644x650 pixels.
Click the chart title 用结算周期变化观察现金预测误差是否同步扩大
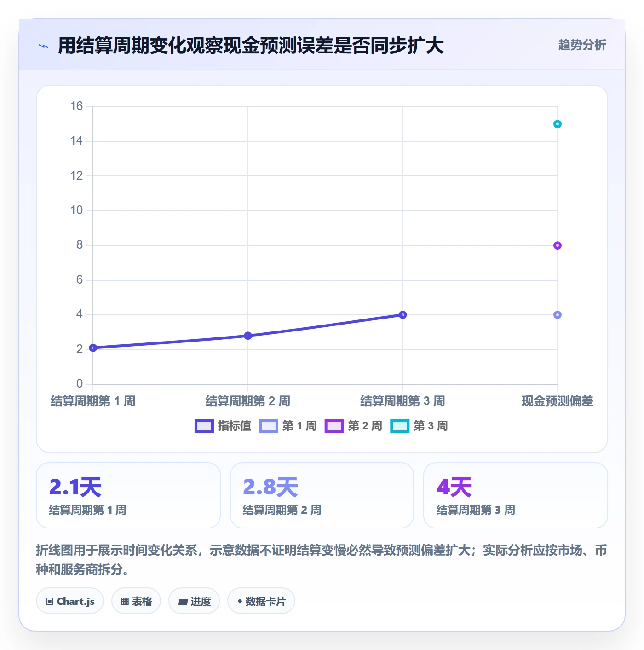pyautogui.click(x=251, y=46)
